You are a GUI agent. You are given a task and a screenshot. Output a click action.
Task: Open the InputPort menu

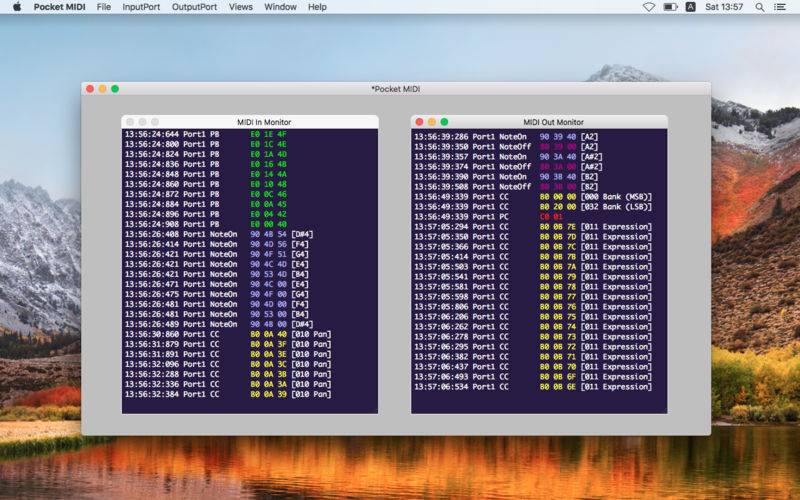pos(141,7)
